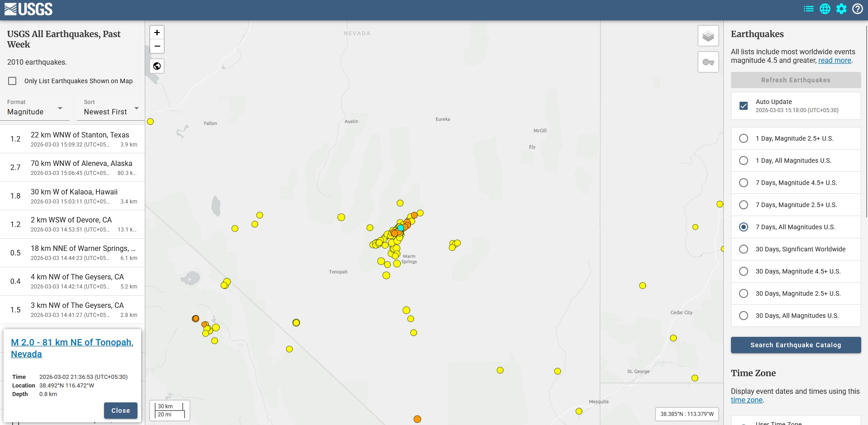This screenshot has width=868, height=425.
Task: Select 30 Days, Magnitude 2.5+ U.S.
Action: coord(796,293)
